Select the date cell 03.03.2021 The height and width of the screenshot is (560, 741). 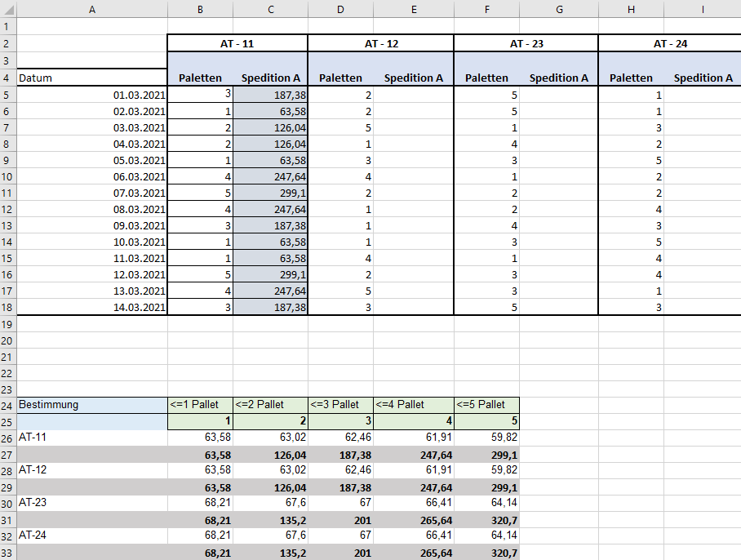[92, 127]
